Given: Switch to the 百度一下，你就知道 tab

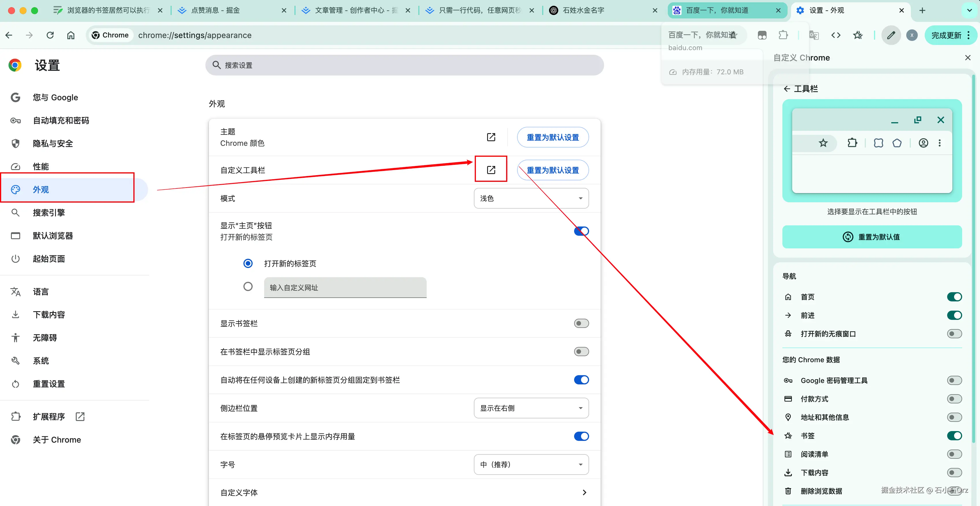Looking at the screenshot, I should (717, 10).
